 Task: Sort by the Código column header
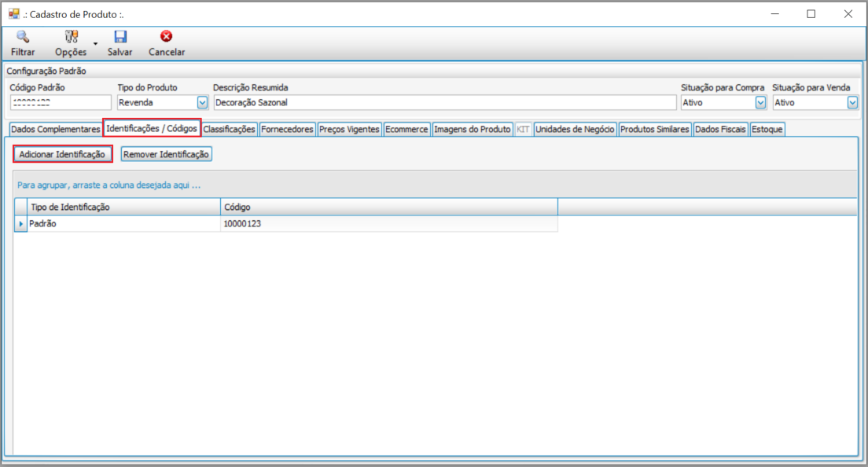click(x=389, y=207)
